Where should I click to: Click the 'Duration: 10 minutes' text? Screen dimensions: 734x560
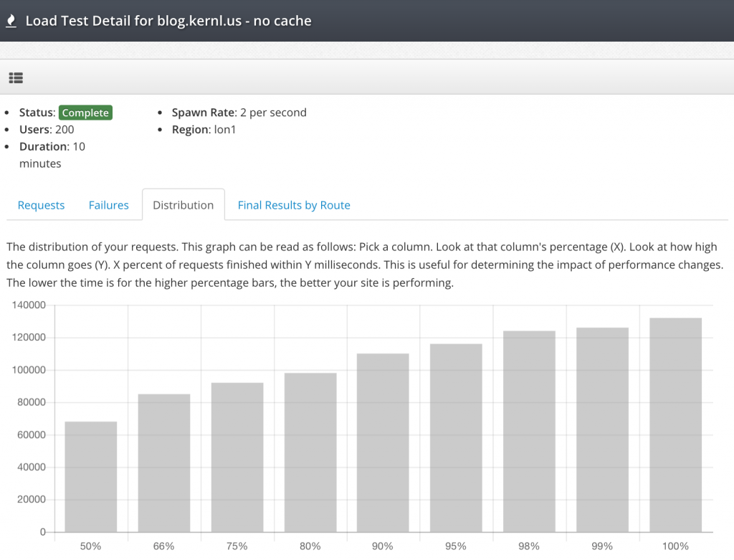click(x=52, y=155)
